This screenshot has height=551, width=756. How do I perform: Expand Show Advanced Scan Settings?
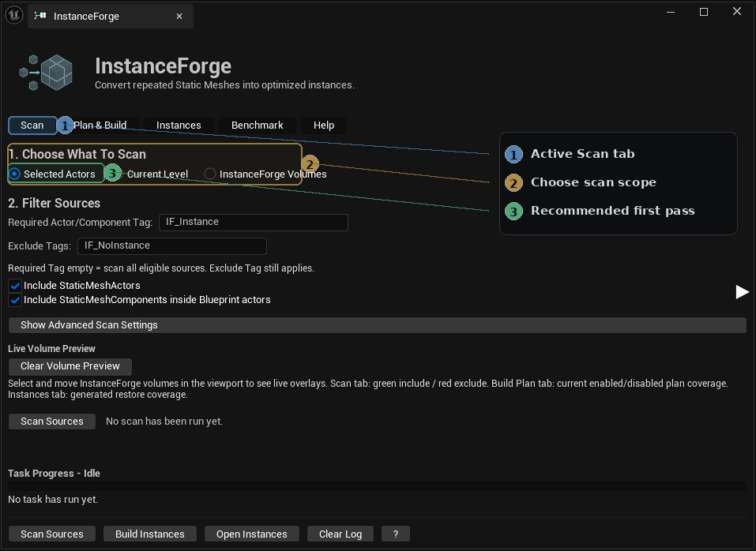[x=378, y=325]
